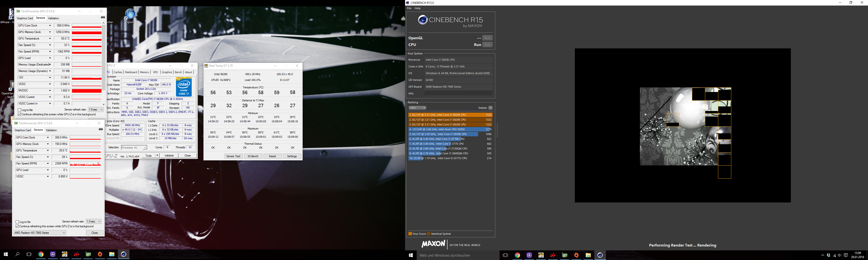
Task: Click the Cinebench R15 logo banner
Action: tap(450, 22)
